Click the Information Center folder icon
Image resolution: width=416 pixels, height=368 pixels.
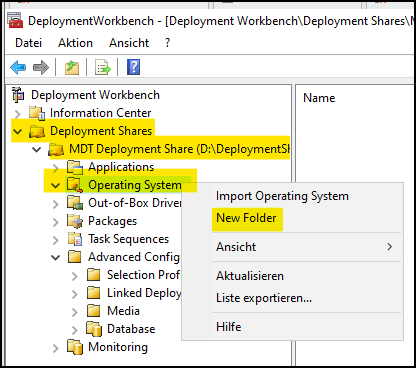pyautogui.click(x=37, y=113)
